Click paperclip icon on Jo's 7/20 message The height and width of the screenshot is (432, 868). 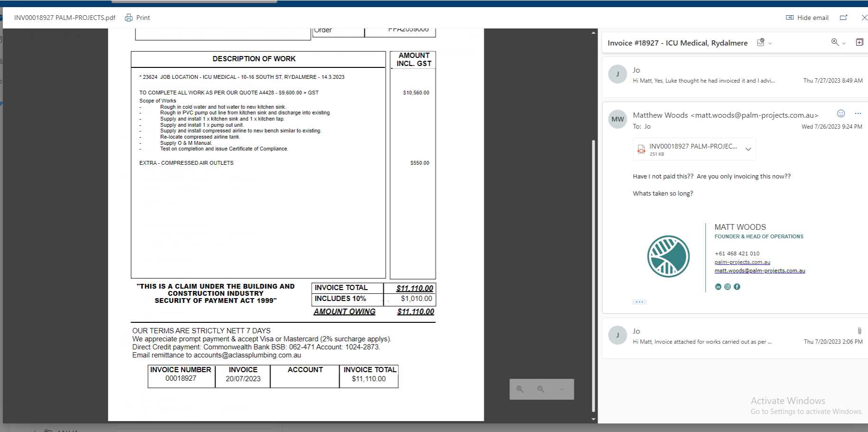click(x=859, y=331)
